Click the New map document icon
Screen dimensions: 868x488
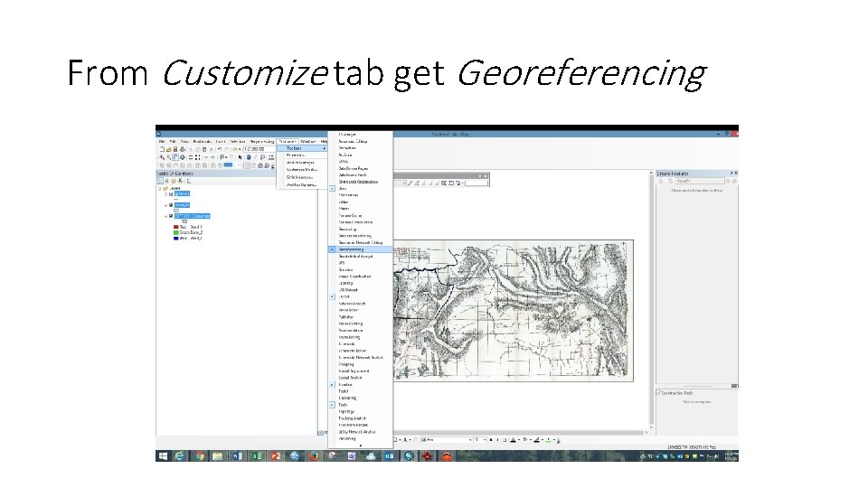(162, 149)
